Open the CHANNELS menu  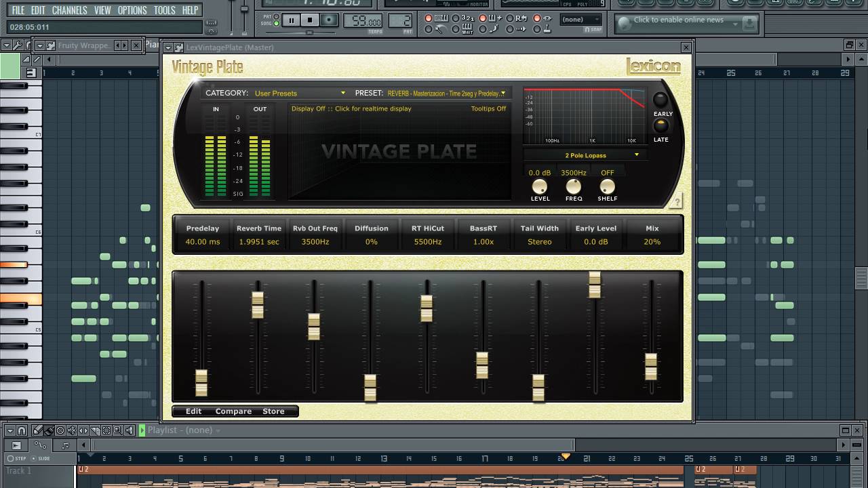69,10
